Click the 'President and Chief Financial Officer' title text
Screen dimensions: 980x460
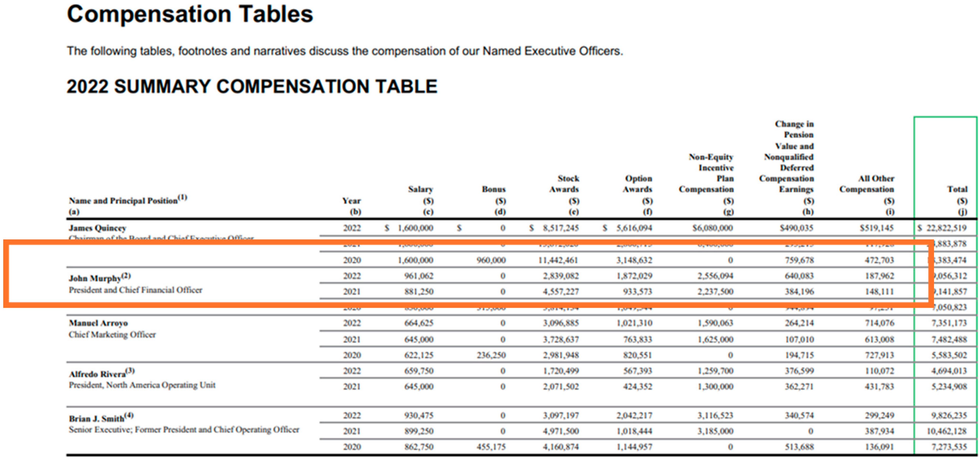click(x=135, y=290)
